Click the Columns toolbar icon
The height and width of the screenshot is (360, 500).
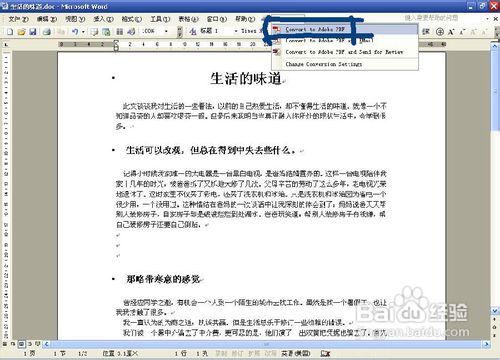[x=119, y=32]
